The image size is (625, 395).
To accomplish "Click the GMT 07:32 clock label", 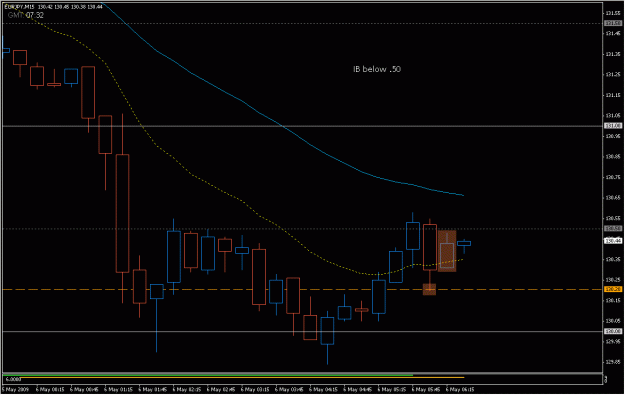I will 26,15.
